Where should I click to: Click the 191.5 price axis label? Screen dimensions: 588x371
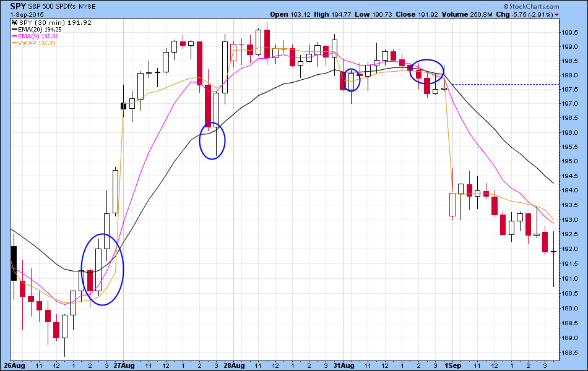click(570, 264)
